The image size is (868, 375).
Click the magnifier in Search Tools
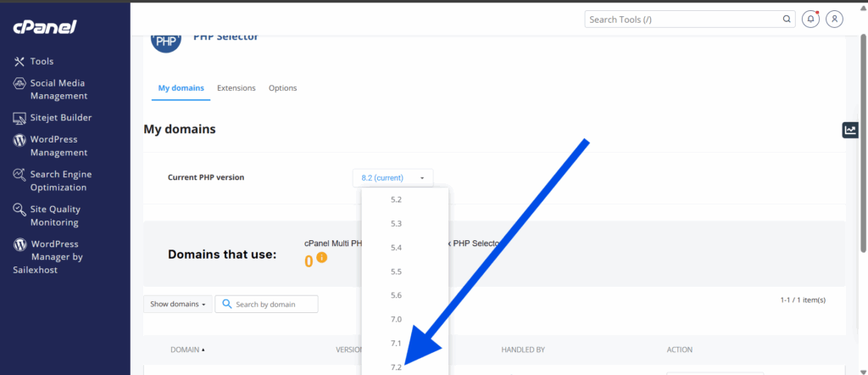pyautogui.click(x=786, y=20)
